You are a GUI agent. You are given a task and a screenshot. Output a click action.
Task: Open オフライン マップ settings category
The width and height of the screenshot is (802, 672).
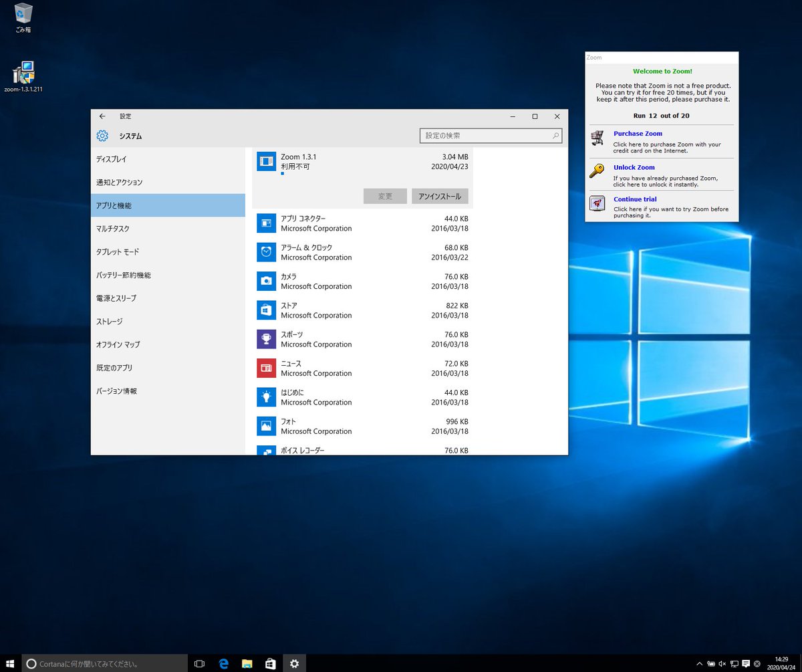[168, 344]
